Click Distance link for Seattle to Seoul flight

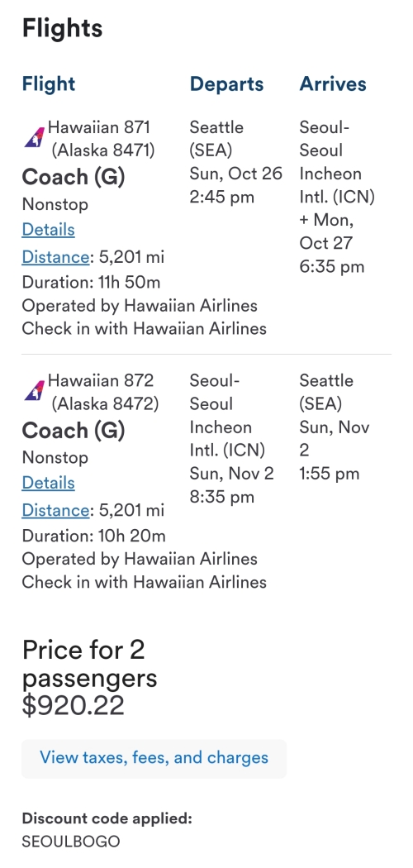point(55,257)
